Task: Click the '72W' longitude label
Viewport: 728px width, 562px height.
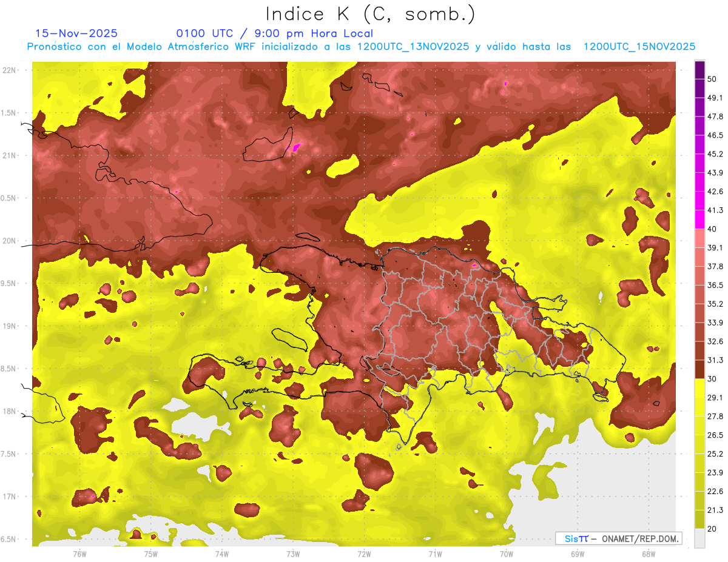Action: click(x=364, y=554)
